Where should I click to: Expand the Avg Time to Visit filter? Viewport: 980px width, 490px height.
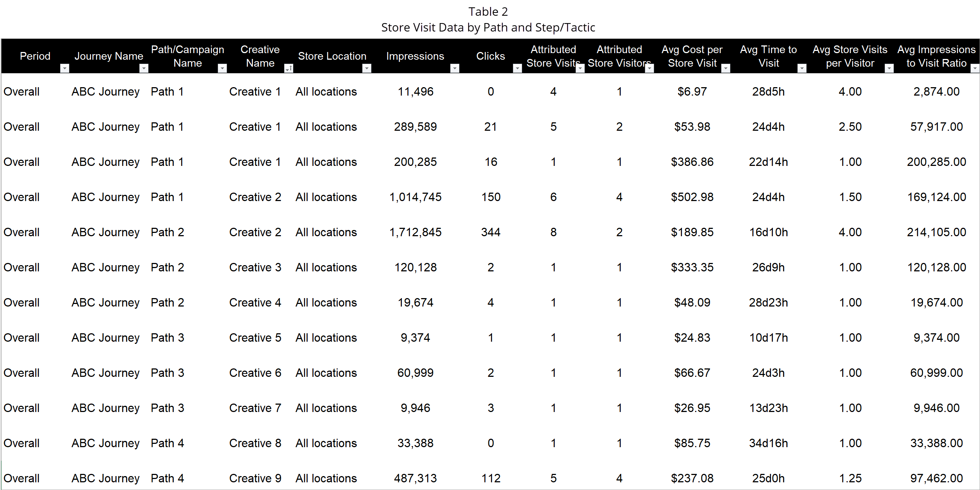pos(801,68)
